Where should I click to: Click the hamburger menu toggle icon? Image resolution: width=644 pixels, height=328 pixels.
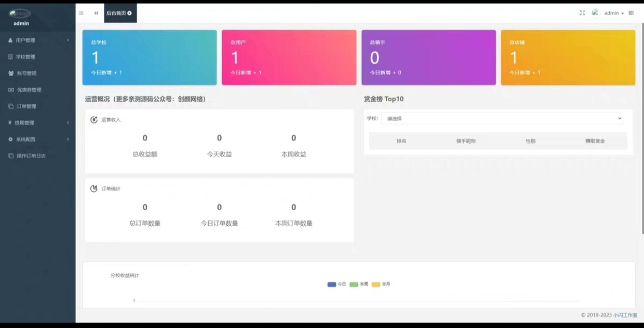81,13
